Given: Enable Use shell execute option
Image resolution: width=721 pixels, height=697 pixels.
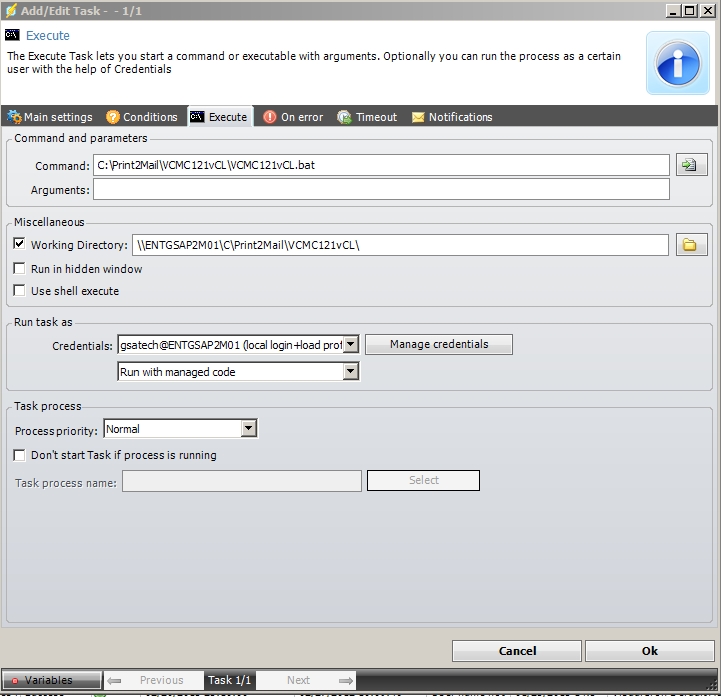Looking at the screenshot, I should coord(20,291).
